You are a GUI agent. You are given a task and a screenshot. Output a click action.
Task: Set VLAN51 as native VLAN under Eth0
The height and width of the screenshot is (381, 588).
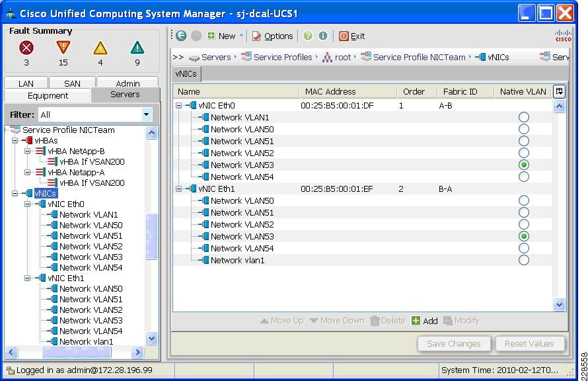click(524, 141)
